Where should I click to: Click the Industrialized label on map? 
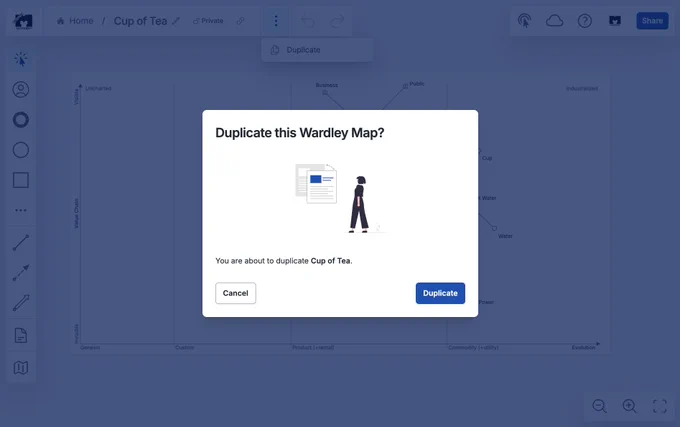pos(582,88)
